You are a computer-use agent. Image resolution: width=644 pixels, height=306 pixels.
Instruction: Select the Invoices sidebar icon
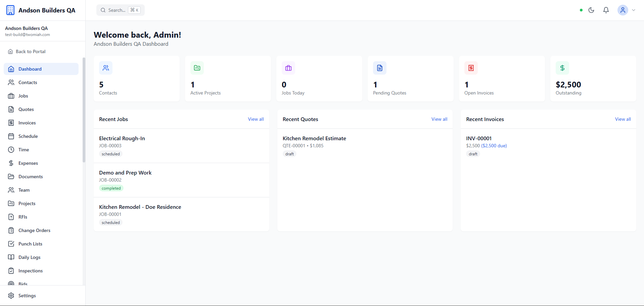(x=11, y=123)
